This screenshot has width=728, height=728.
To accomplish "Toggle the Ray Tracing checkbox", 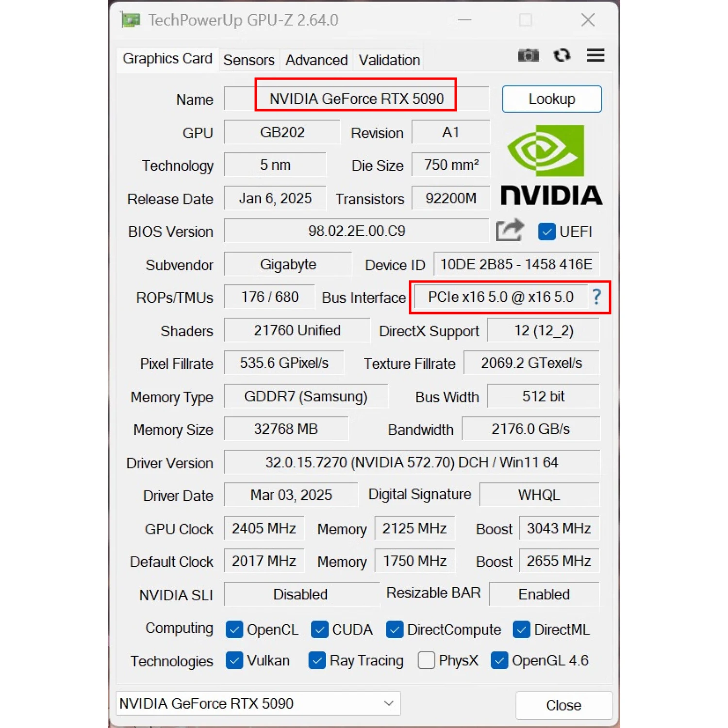I will (317, 661).
